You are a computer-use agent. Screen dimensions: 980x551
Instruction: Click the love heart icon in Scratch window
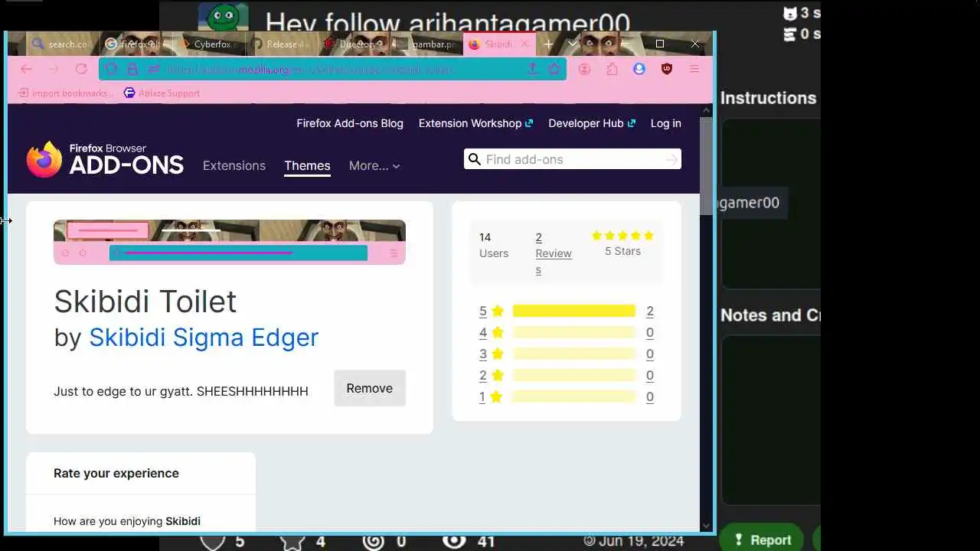[x=213, y=541]
